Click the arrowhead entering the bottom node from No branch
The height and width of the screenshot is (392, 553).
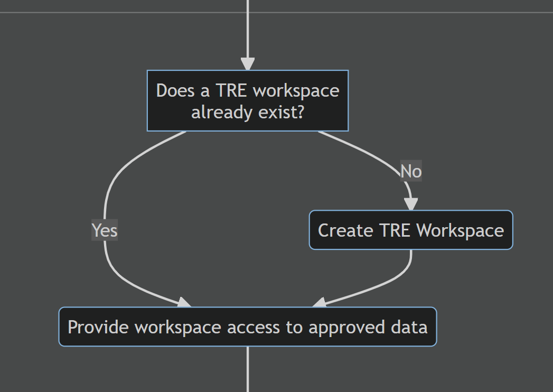pos(320,302)
